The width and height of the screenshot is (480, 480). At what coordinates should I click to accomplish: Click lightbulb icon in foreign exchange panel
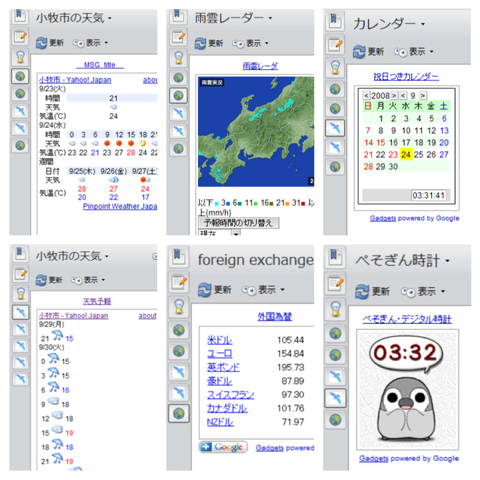[x=179, y=306]
